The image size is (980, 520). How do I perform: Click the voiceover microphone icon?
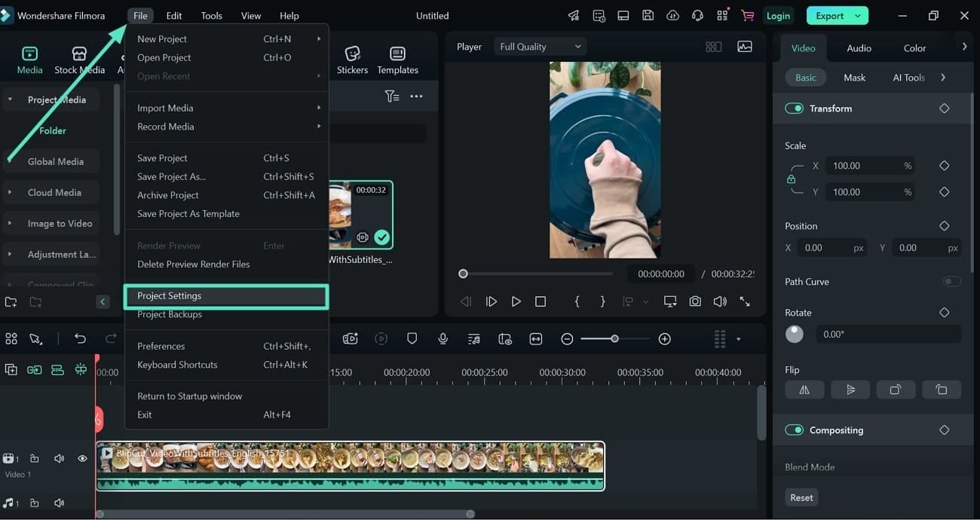tap(443, 338)
